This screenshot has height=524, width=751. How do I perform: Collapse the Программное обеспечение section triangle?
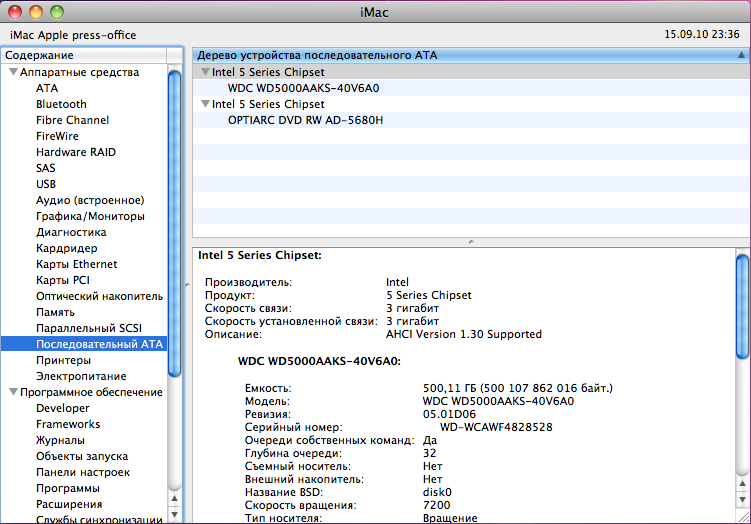(x=13, y=392)
